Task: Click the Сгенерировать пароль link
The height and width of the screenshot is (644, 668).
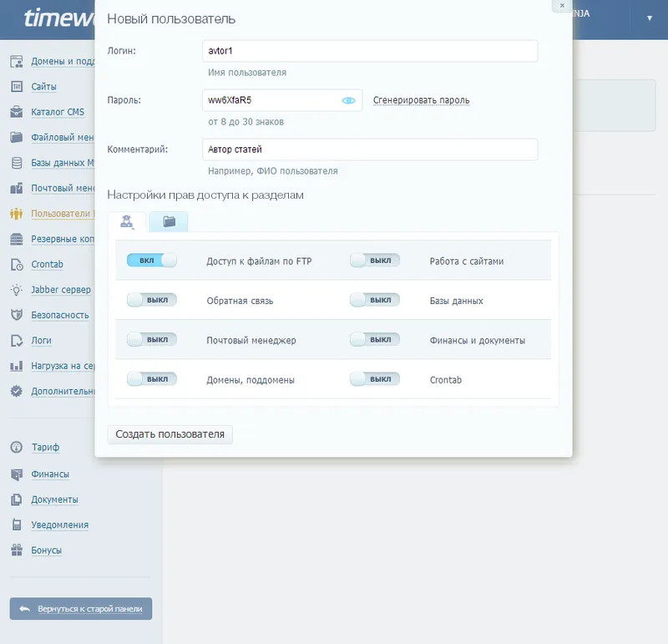Action: click(x=422, y=100)
